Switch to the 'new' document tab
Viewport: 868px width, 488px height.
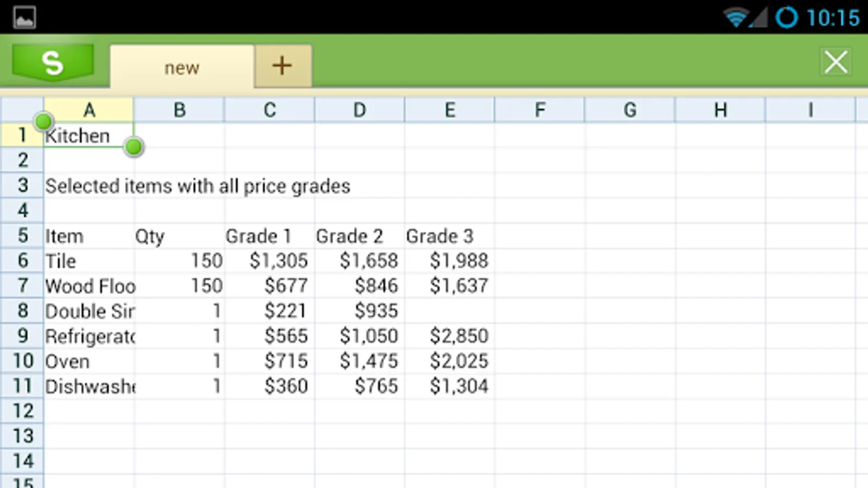pyautogui.click(x=182, y=67)
